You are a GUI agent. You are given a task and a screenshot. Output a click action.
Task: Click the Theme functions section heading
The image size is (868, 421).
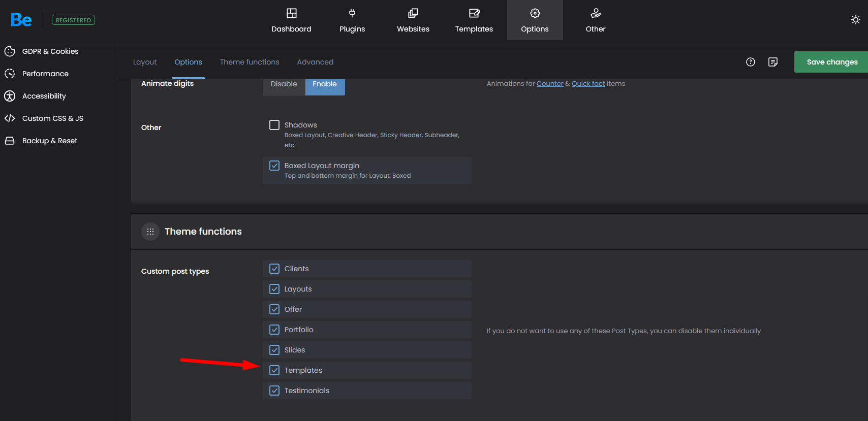point(203,232)
